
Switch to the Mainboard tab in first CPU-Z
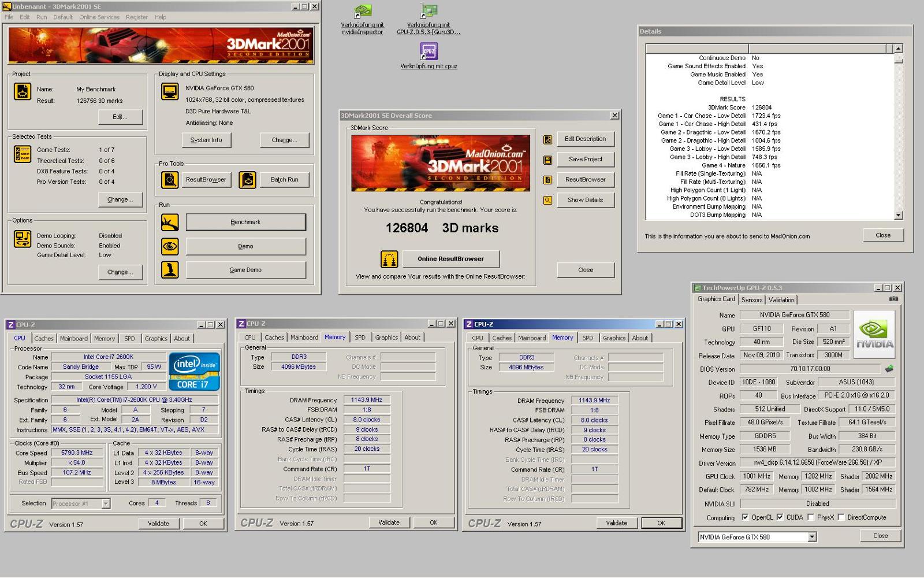pyautogui.click(x=74, y=339)
